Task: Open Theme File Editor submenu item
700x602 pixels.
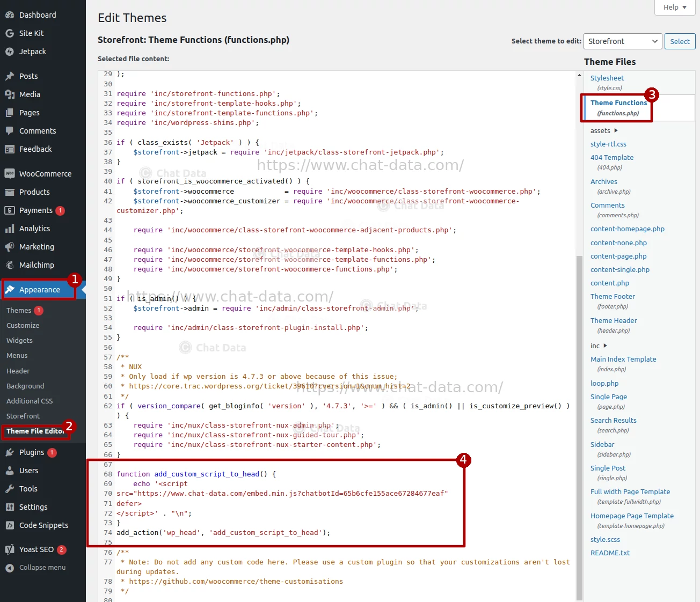Action: tap(35, 431)
